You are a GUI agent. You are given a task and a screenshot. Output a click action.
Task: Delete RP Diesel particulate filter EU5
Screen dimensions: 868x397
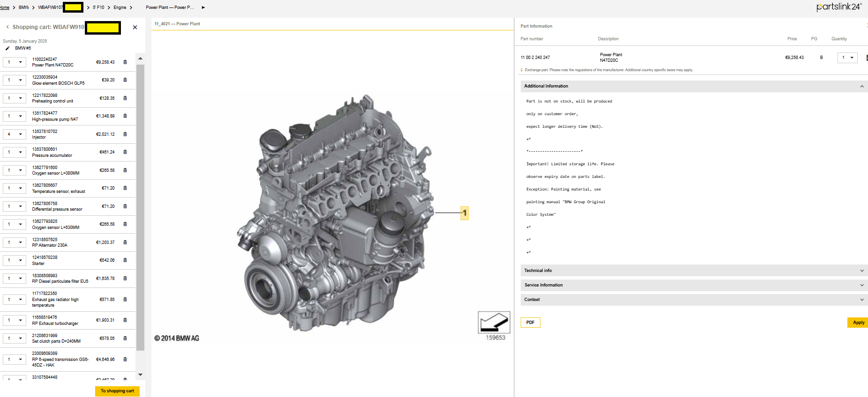125,278
